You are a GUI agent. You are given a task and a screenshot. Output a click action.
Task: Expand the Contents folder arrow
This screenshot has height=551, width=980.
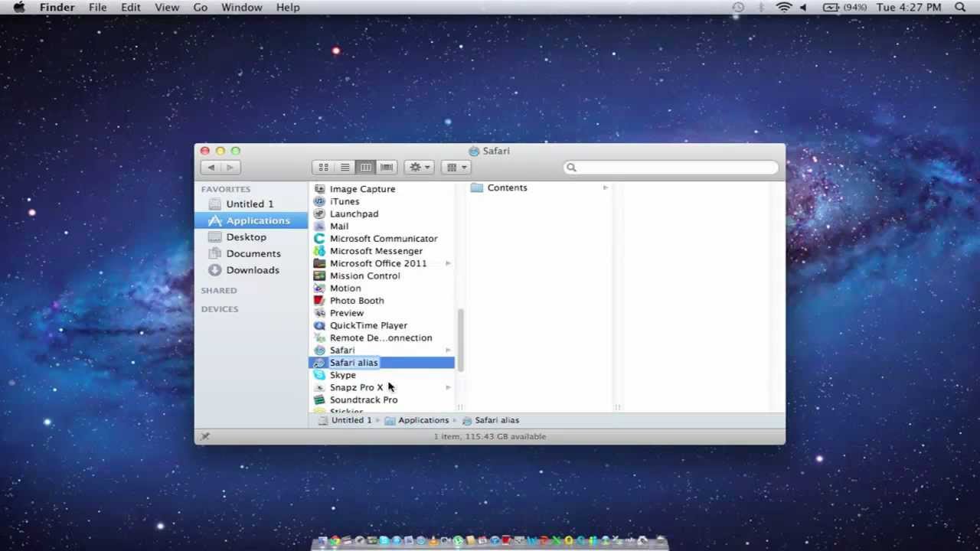coord(606,187)
